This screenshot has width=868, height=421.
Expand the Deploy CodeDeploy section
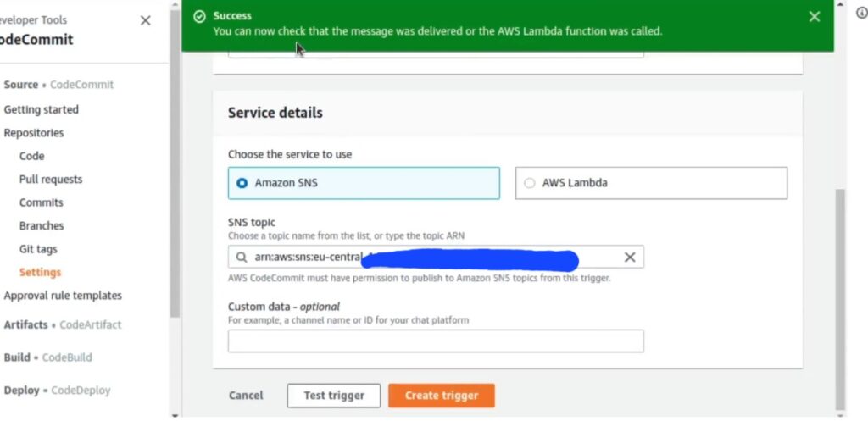57,391
